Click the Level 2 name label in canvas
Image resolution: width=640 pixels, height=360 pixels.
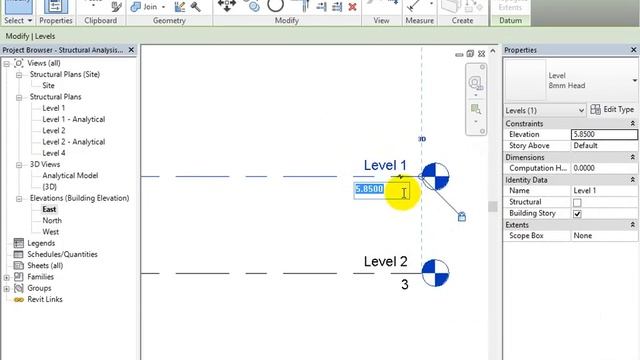385,262
